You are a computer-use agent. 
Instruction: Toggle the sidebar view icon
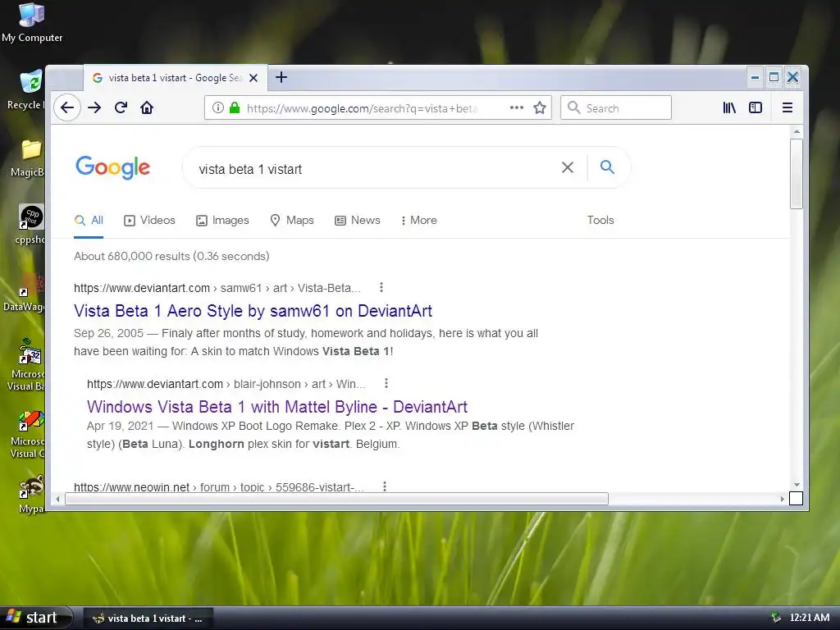coord(756,107)
